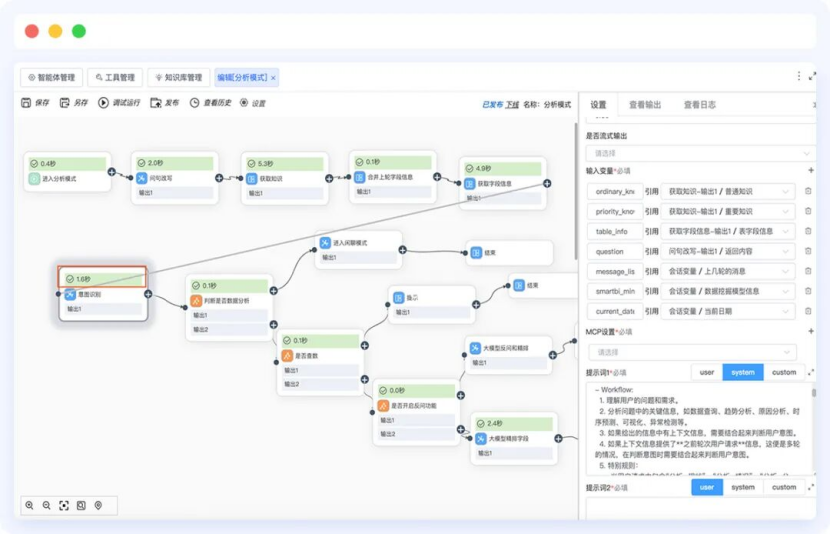The height and width of the screenshot is (534, 830).
Task: Click the zoom in magnifier icon
Action: click(30, 506)
